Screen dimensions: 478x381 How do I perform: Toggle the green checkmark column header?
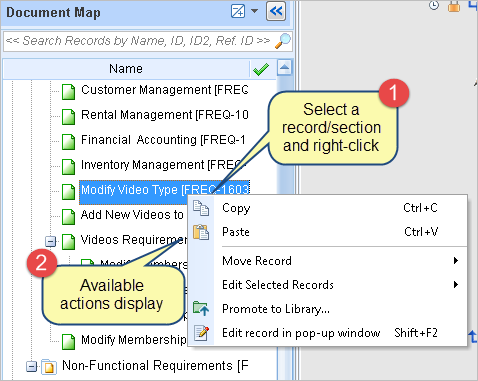261,69
